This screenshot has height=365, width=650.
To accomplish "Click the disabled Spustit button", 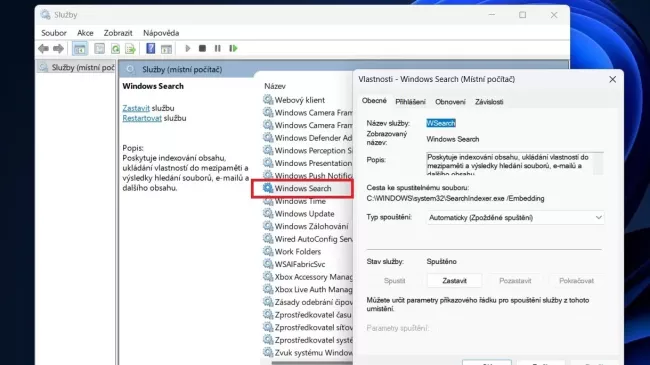I will tap(394, 281).
